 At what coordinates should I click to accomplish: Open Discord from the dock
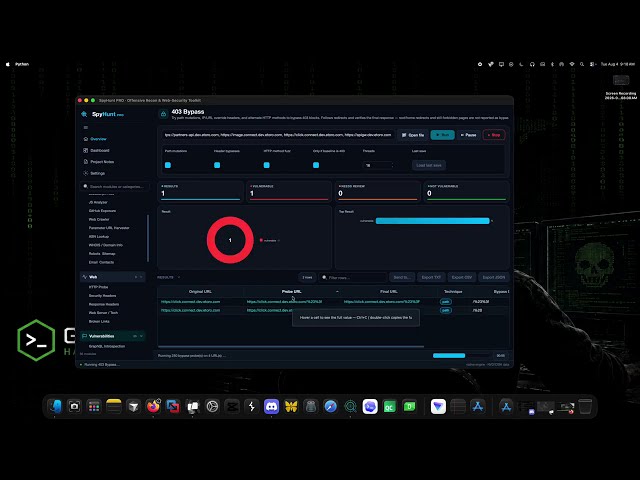[271, 407]
